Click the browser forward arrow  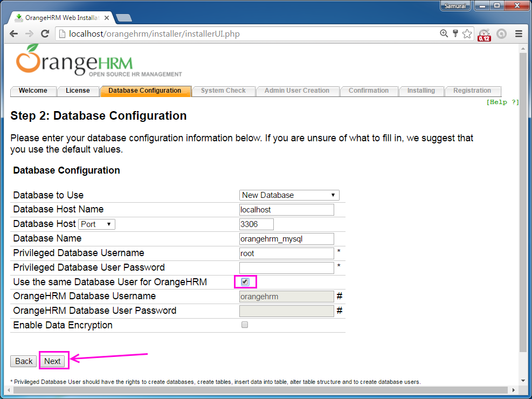[30, 33]
